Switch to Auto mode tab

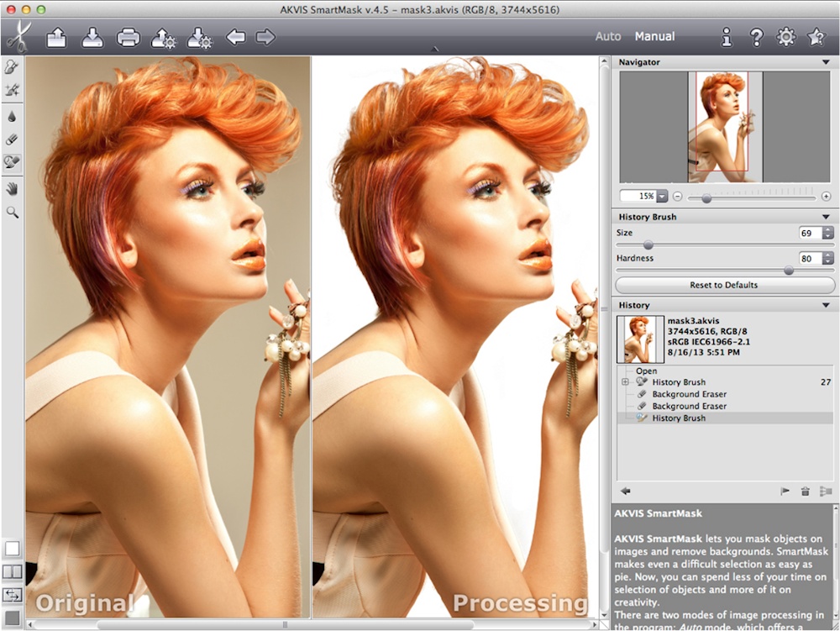click(x=607, y=37)
